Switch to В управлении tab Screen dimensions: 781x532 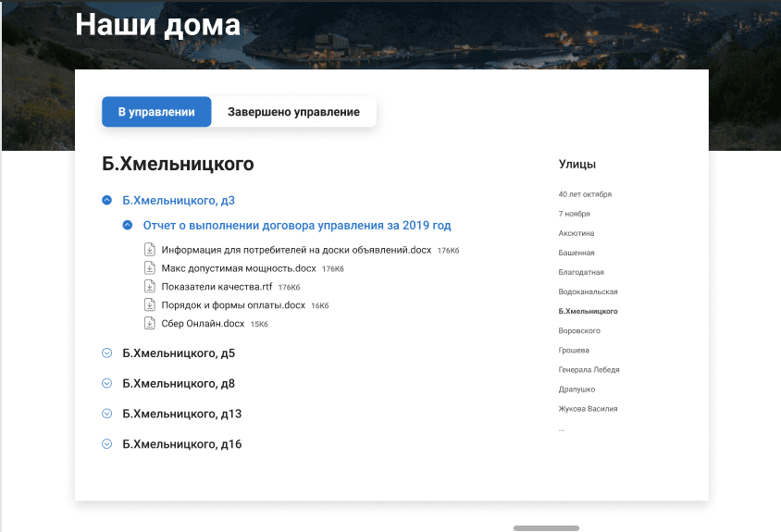coord(156,112)
